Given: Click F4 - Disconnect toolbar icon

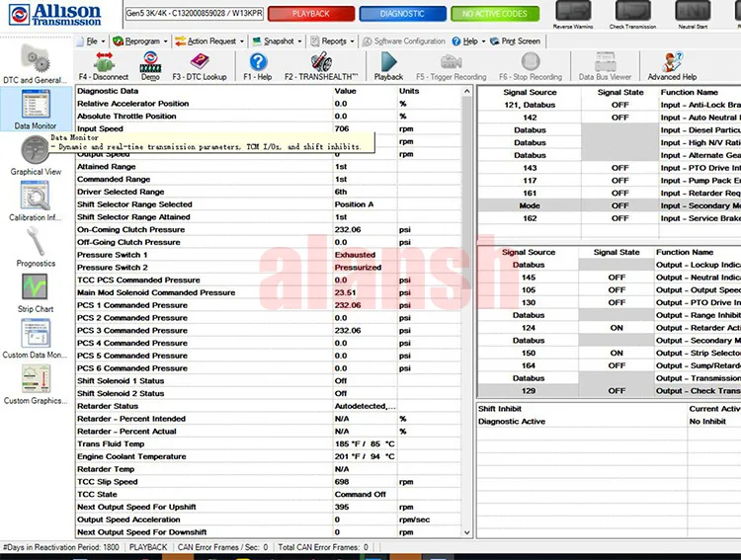Looking at the screenshot, I should pos(104,62).
